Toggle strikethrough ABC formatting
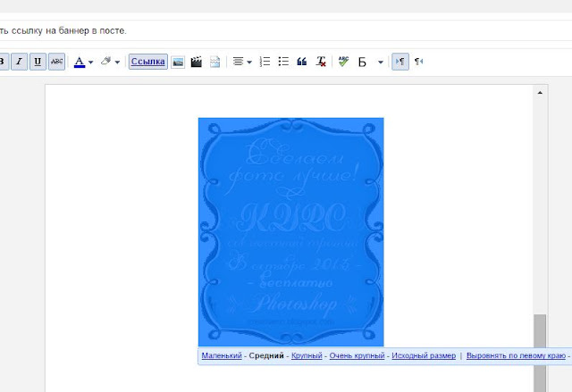572x392 pixels. [56, 62]
